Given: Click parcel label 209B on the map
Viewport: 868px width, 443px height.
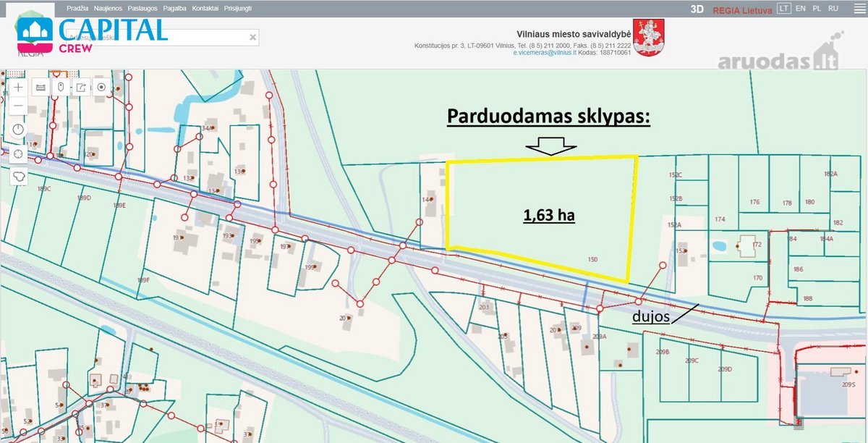Looking at the screenshot, I should 663,352.
